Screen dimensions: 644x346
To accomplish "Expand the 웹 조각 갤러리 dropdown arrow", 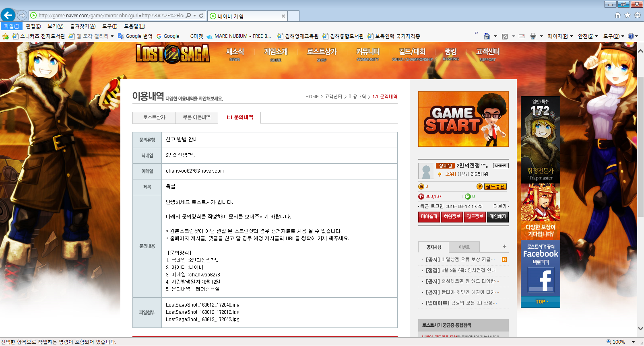I will pyautogui.click(x=112, y=36).
